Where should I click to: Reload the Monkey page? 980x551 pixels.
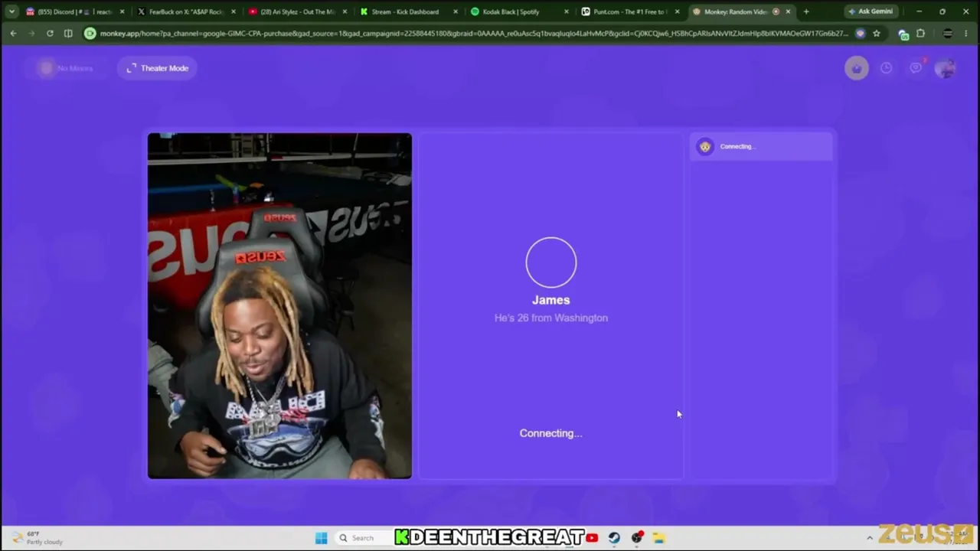click(x=50, y=34)
